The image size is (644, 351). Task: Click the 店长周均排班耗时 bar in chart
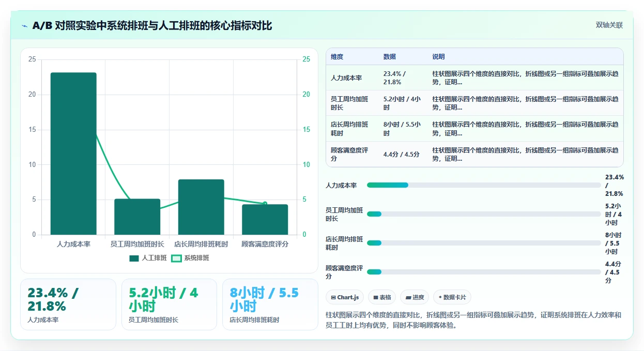(201, 207)
